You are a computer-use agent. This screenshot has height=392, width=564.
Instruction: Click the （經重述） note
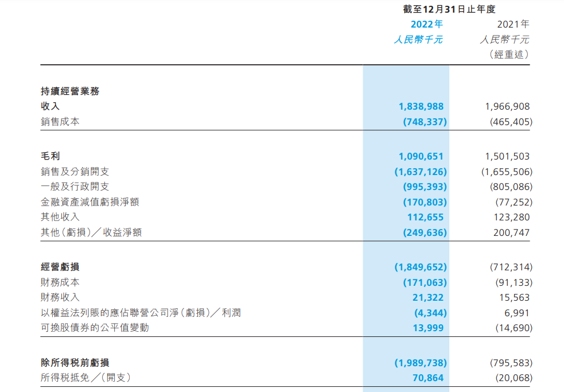509,55
